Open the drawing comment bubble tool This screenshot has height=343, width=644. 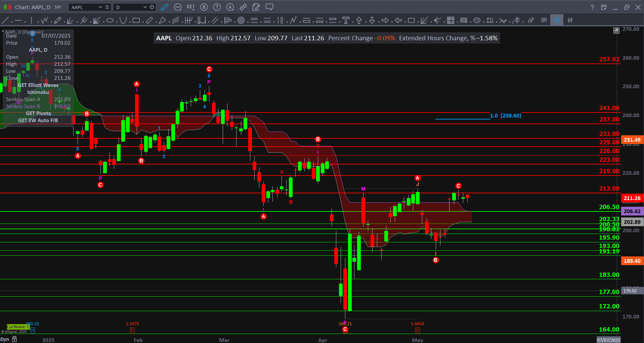tap(544, 20)
